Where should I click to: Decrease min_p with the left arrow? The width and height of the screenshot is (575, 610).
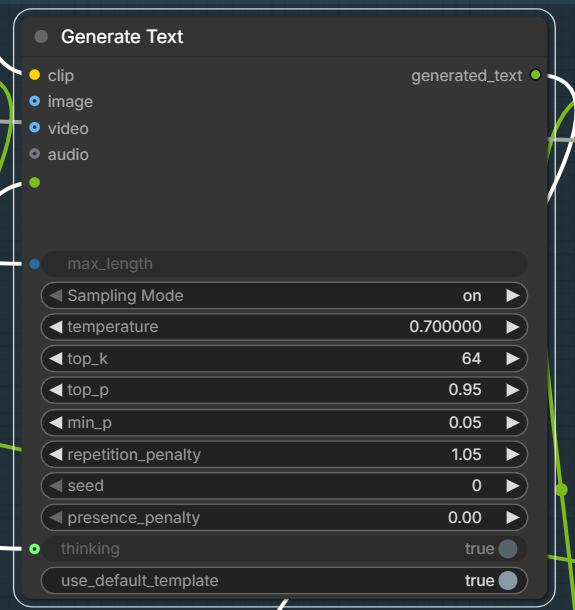[56, 422]
